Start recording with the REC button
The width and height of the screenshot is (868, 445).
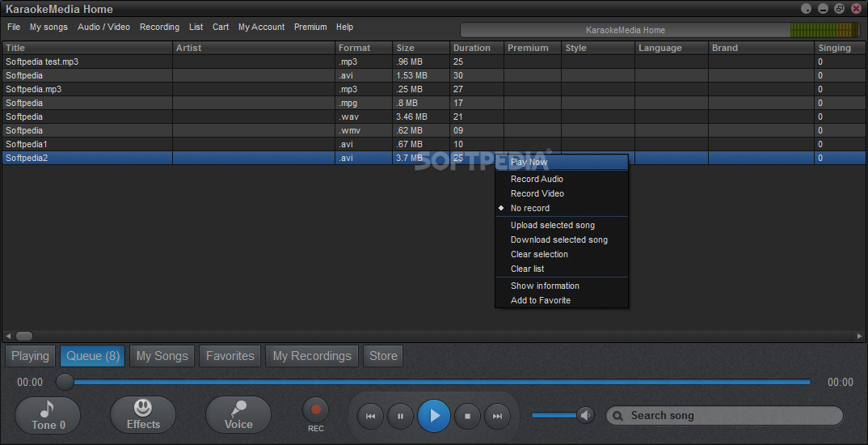(315, 411)
